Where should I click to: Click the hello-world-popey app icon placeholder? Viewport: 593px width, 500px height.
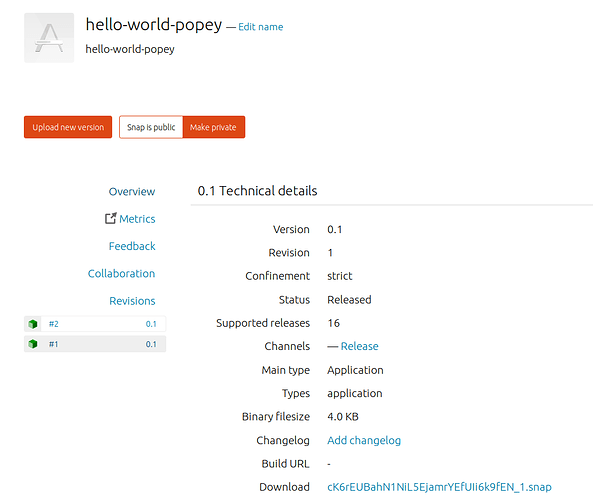[49, 38]
